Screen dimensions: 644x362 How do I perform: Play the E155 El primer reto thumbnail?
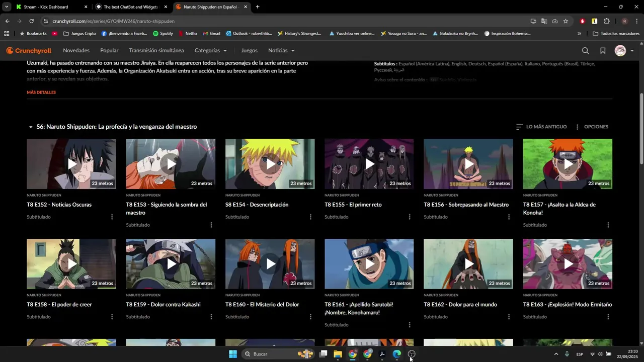point(369,164)
